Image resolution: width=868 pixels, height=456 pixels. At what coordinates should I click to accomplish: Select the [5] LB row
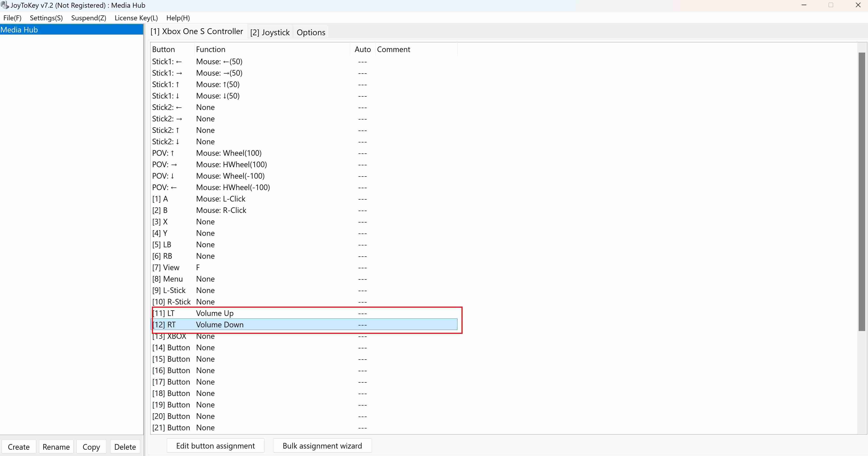tap(304, 245)
